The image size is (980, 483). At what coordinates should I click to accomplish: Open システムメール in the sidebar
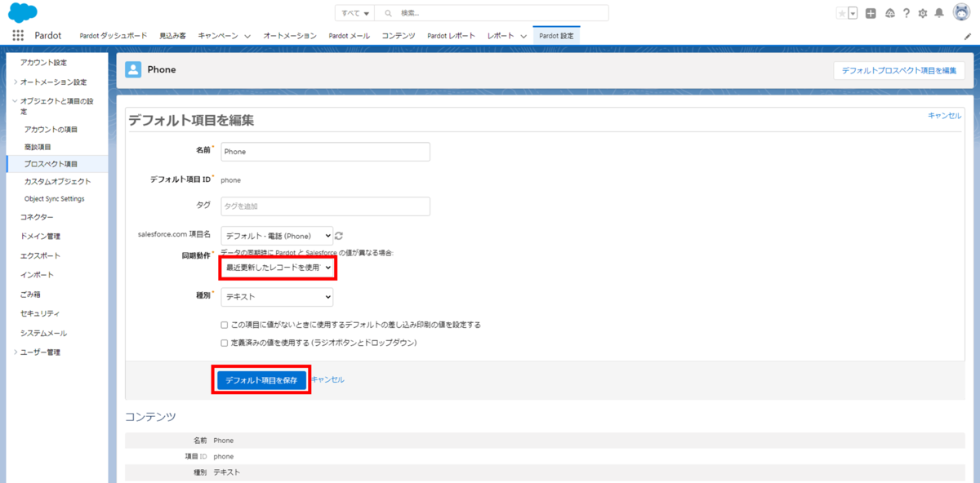tap(44, 333)
